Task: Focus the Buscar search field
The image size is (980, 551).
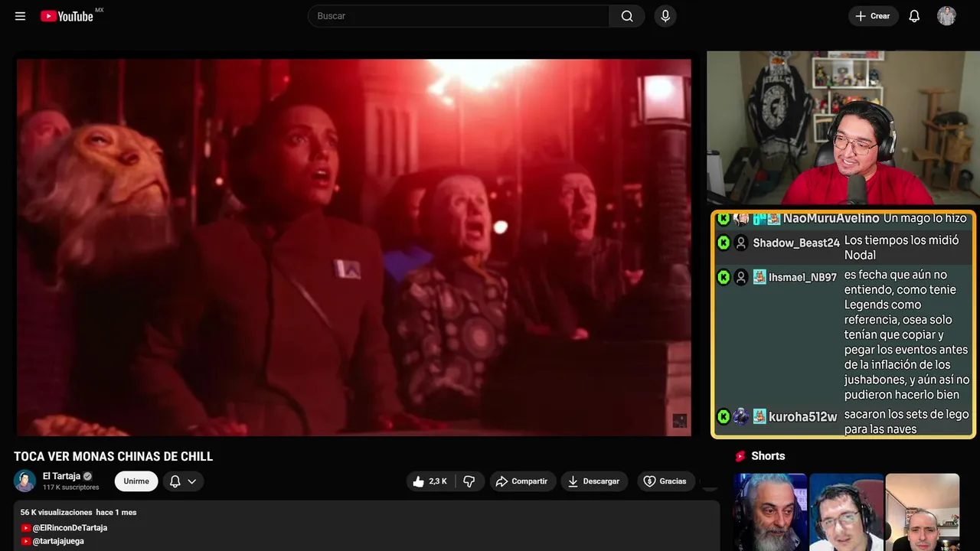Action: tap(459, 16)
